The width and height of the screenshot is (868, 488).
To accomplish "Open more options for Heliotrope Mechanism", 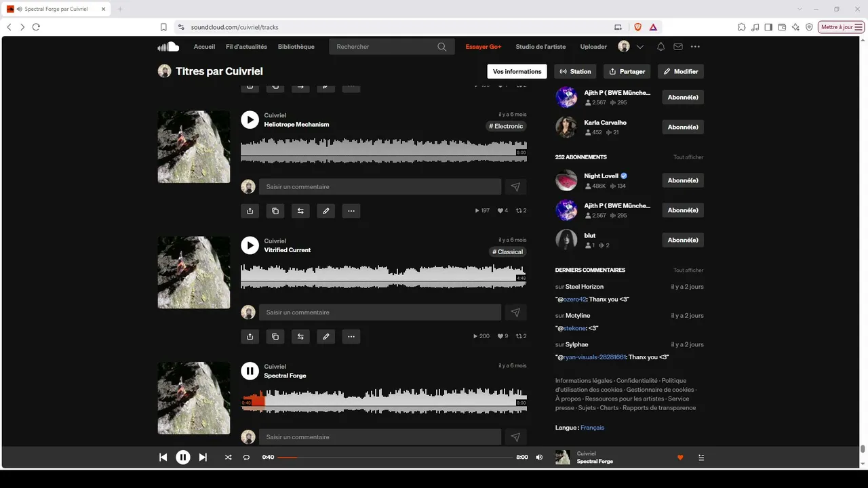I will pos(351,211).
